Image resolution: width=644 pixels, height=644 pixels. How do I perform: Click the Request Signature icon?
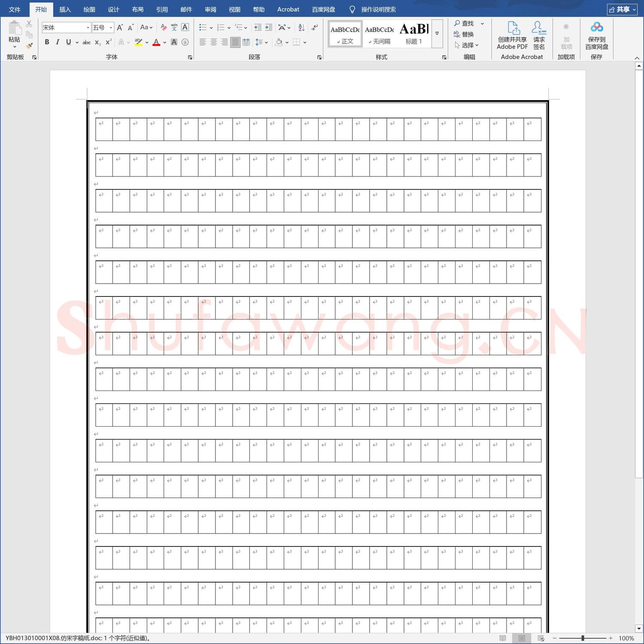pyautogui.click(x=539, y=35)
